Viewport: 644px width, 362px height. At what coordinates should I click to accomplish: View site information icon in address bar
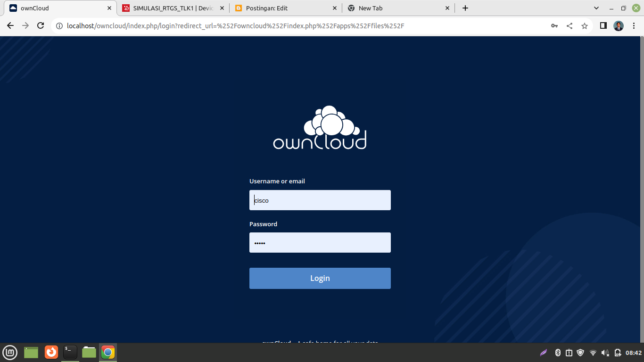59,26
